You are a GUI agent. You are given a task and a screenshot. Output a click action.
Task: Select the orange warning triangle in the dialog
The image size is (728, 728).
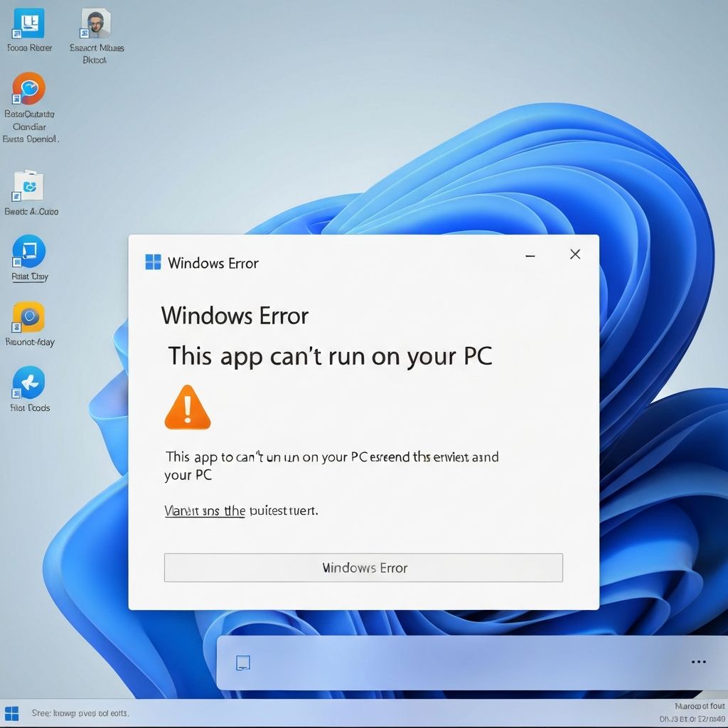coord(187,407)
